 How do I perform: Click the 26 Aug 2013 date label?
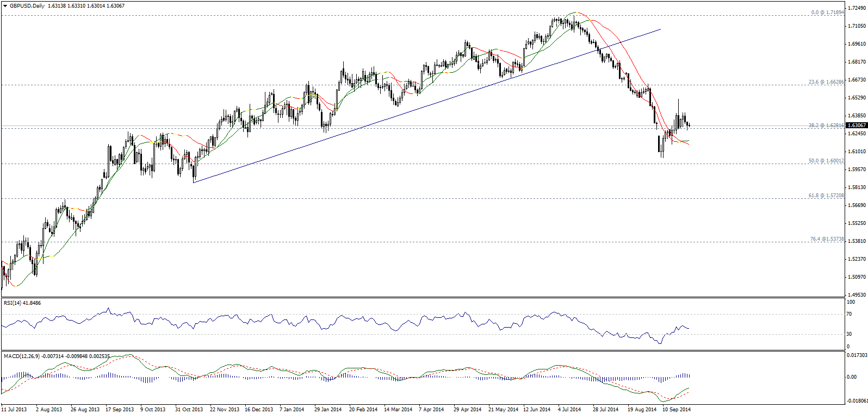(x=85, y=410)
